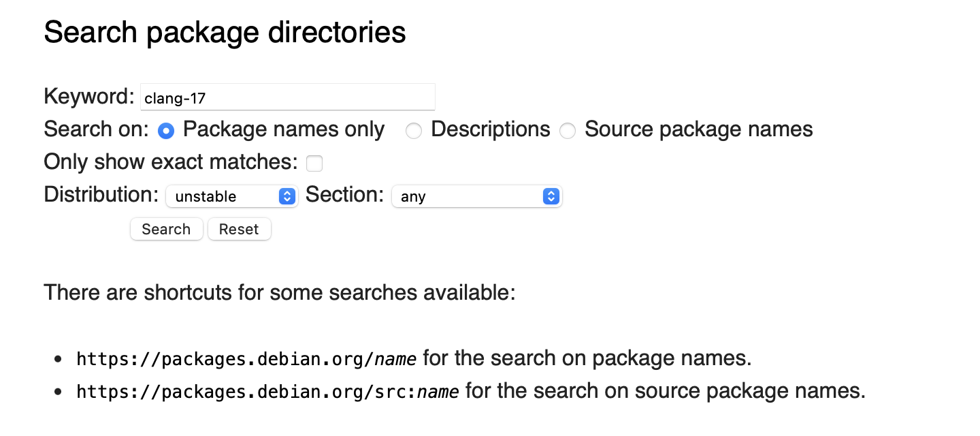Click the "Section:" label text
980x436 pixels.
tap(345, 195)
